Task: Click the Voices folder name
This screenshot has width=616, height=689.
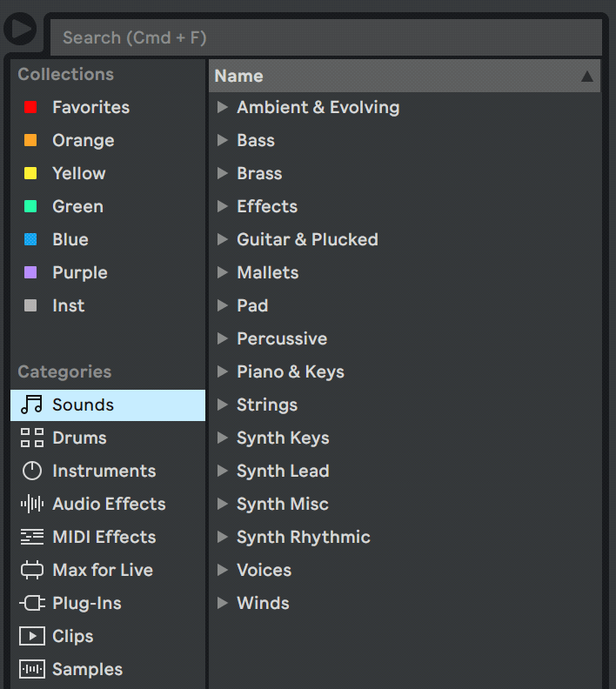Action: 264,571
